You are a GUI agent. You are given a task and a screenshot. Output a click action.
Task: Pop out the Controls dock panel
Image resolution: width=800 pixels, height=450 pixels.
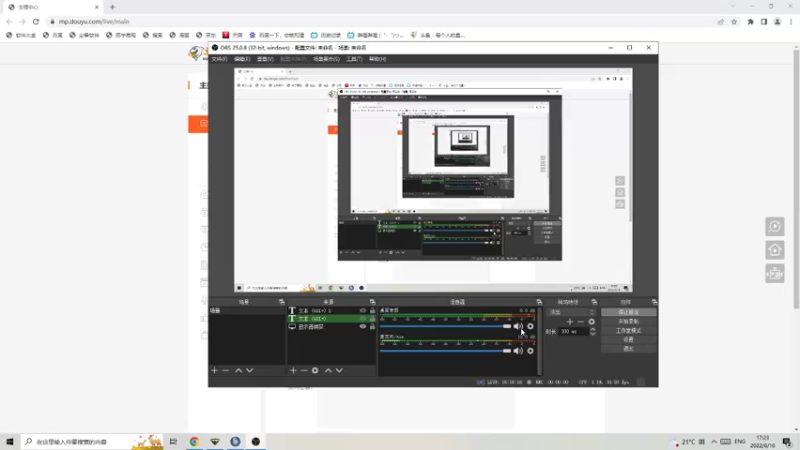[654, 302]
